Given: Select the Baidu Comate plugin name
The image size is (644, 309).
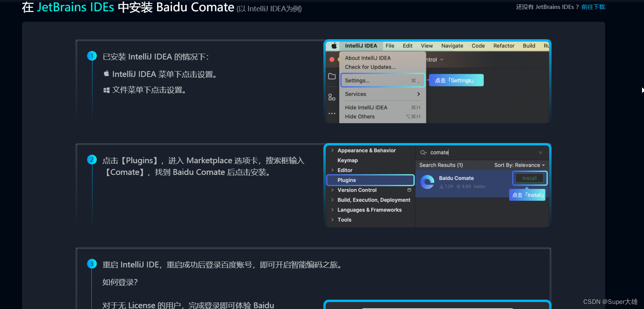Looking at the screenshot, I should point(456,178).
